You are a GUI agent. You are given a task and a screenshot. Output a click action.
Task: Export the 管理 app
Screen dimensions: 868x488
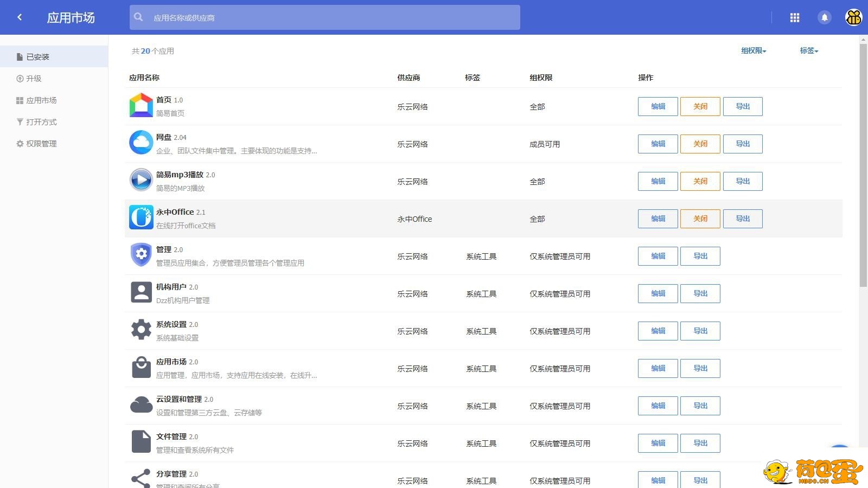(x=700, y=256)
